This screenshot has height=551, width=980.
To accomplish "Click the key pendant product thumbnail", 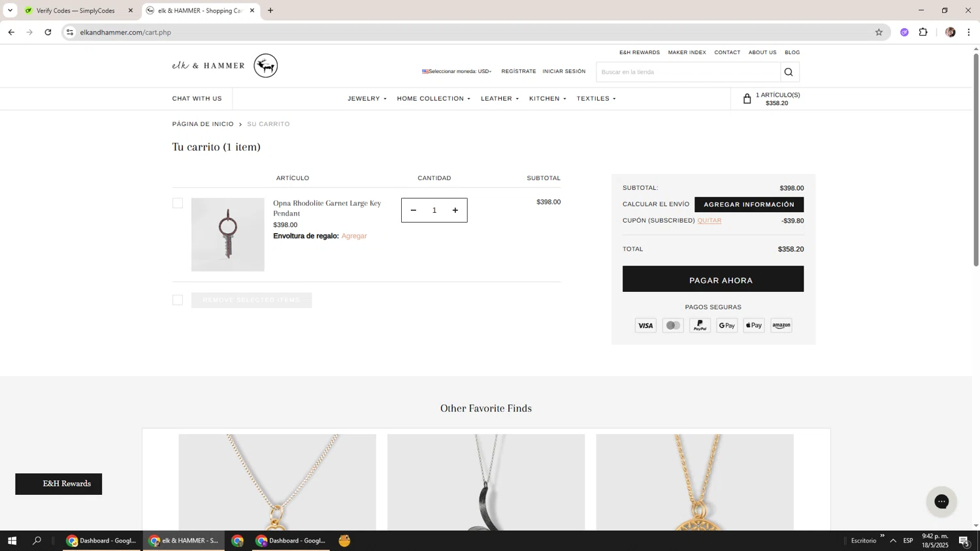I will pyautogui.click(x=227, y=234).
